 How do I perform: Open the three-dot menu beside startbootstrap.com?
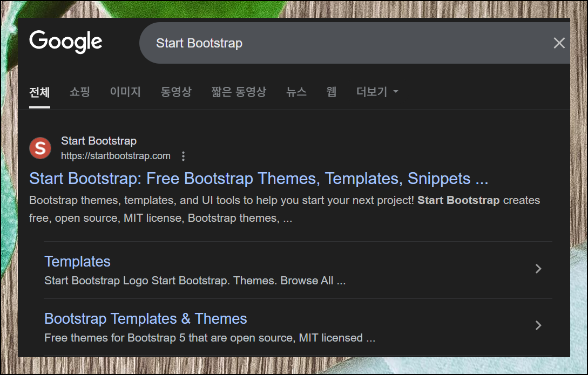click(183, 156)
